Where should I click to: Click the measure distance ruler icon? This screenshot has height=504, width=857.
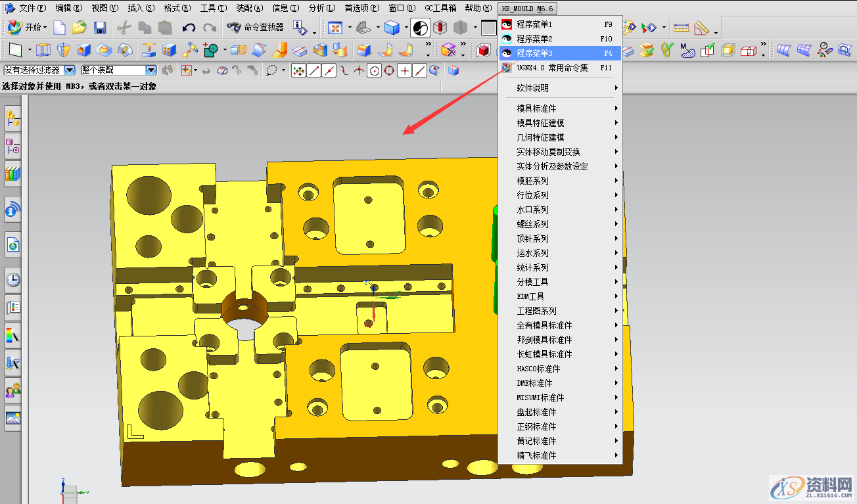(x=682, y=28)
